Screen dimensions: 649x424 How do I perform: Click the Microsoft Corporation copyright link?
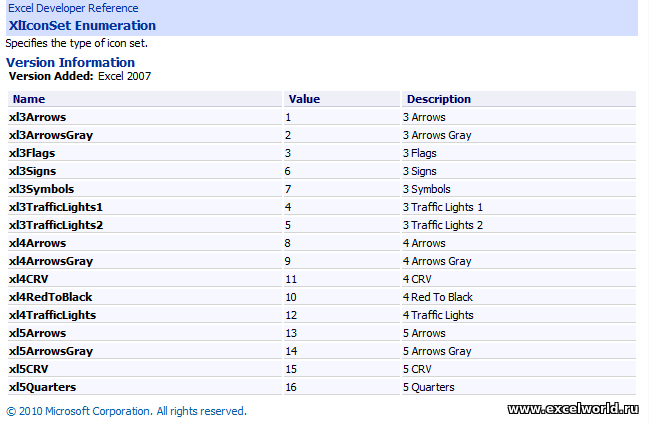pyautogui.click(x=127, y=411)
